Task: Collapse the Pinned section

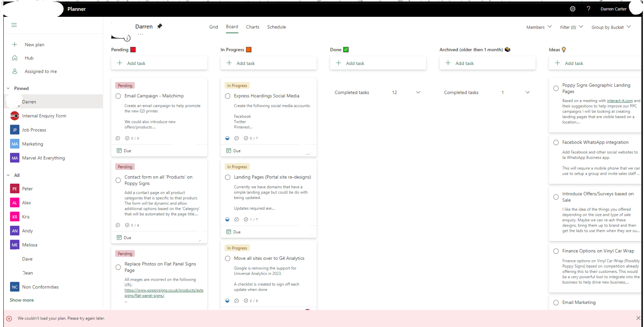Action: [8, 88]
